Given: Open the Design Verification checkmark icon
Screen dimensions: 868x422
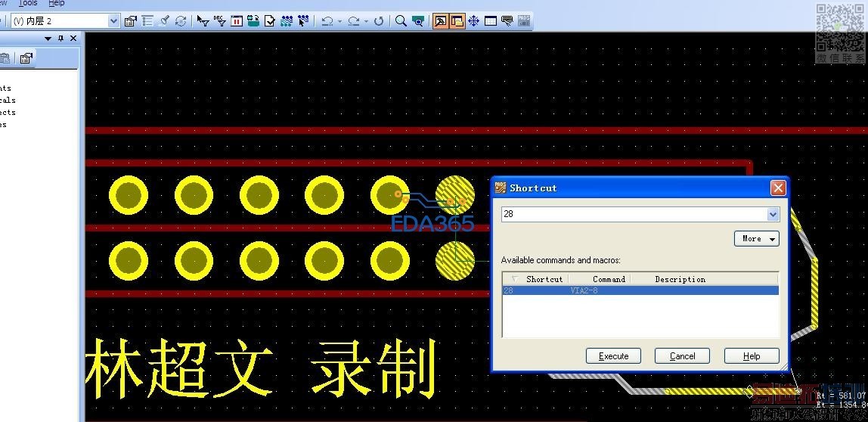Looking at the screenshot, I should 270,21.
